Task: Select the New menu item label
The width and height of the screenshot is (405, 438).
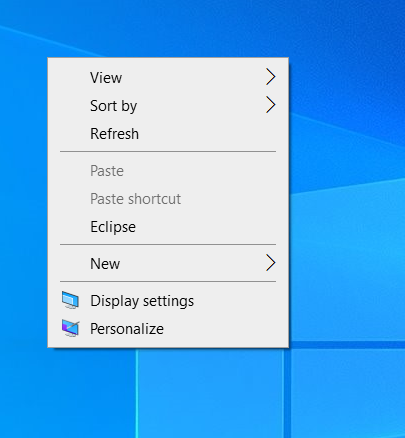Action: [105, 264]
